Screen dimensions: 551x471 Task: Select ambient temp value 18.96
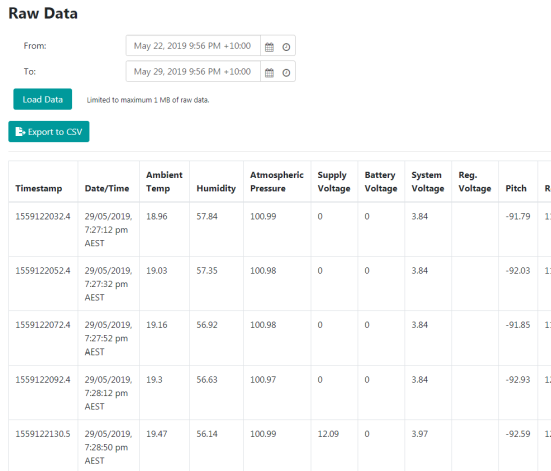(157, 217)
